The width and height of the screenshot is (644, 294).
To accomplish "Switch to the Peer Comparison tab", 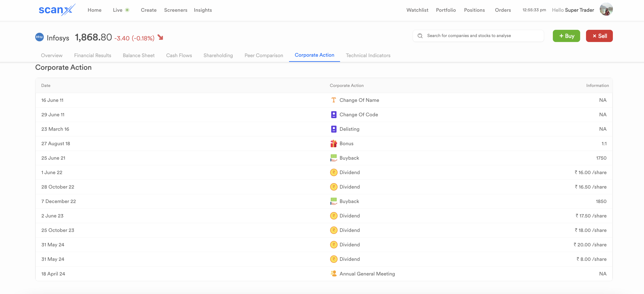I will tap(264, 55).
